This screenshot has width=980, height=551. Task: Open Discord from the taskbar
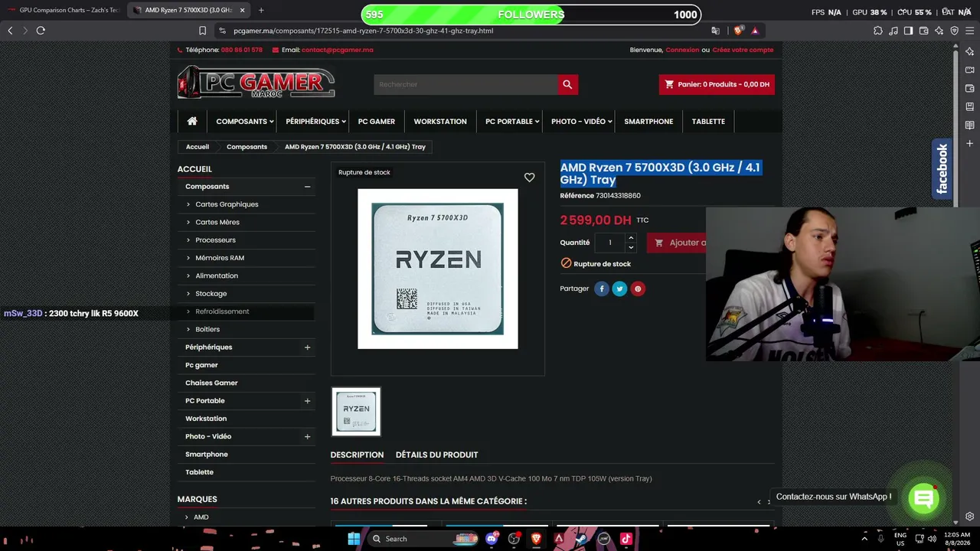(492, 539)
